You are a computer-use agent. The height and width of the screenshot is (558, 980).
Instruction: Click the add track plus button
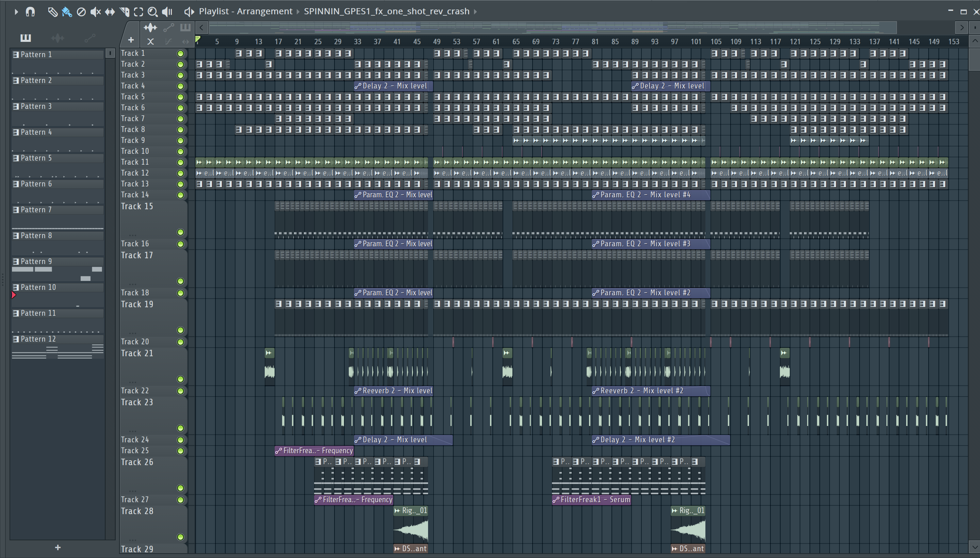coord(131,40)
